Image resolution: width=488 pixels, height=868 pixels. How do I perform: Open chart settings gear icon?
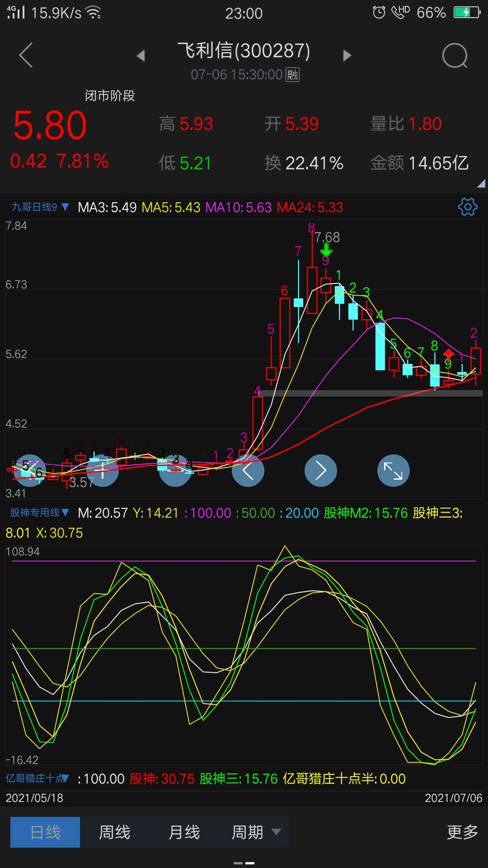[x=467, y=207]
